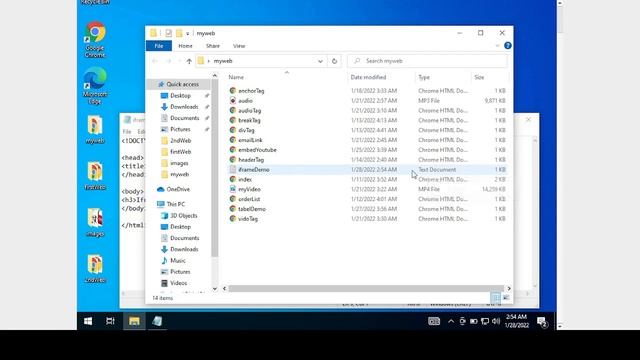Select the images desktop folder icon
The width and height of the screenshot is (640, 360).
(95, 222)
